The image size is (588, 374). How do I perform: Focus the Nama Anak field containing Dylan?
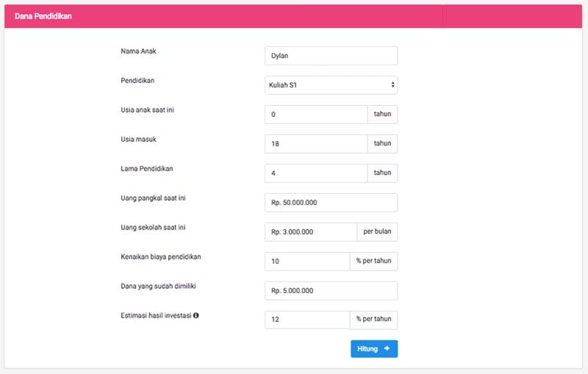coord(331,56)
